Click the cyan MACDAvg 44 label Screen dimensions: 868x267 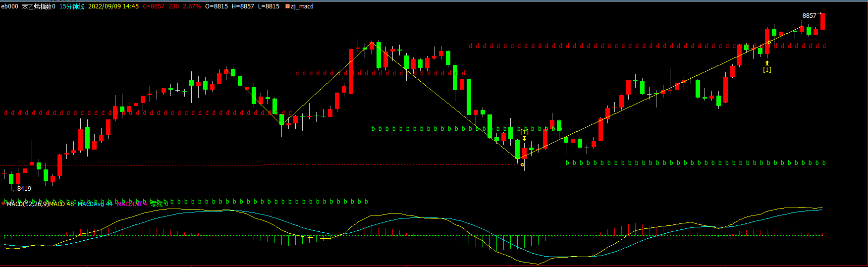(x=95, y=204)
